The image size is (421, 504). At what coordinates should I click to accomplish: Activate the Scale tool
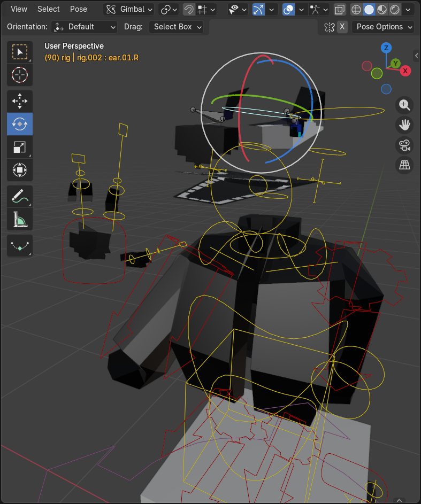(20, 148)
